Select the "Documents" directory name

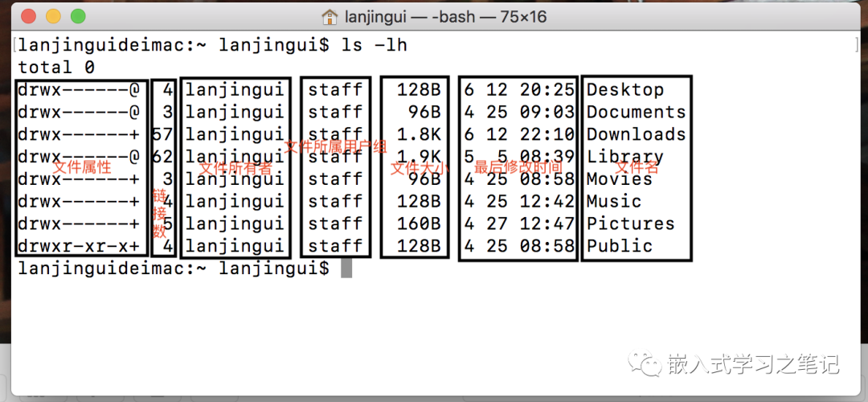pos(636,112)
